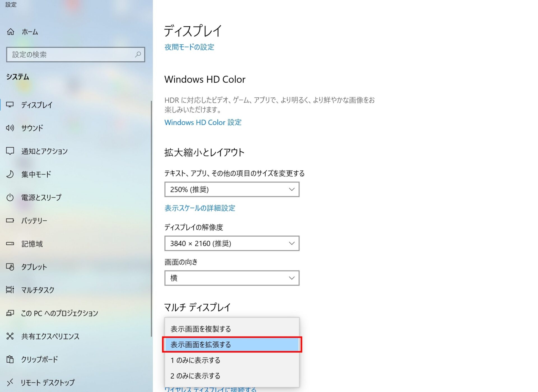Select 表示画面を拡張する option
Screen dimensions: 538x392
pyautogui.click(x=201, y=345)
